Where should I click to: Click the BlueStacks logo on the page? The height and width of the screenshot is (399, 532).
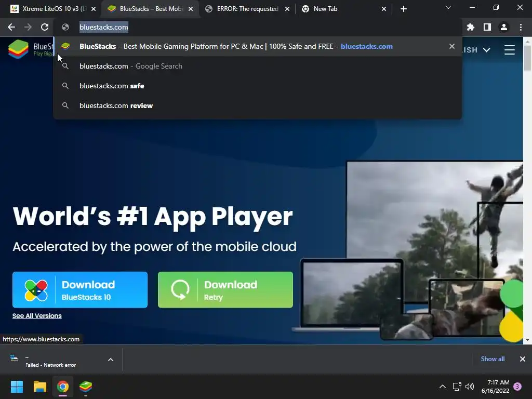coord(31,49)
